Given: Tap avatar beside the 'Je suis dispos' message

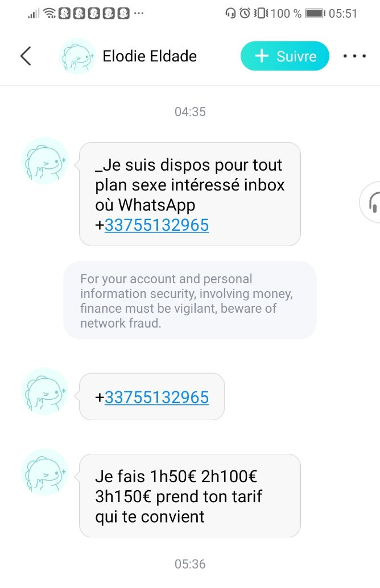Looking at the screenshot, I should (44, 162).
